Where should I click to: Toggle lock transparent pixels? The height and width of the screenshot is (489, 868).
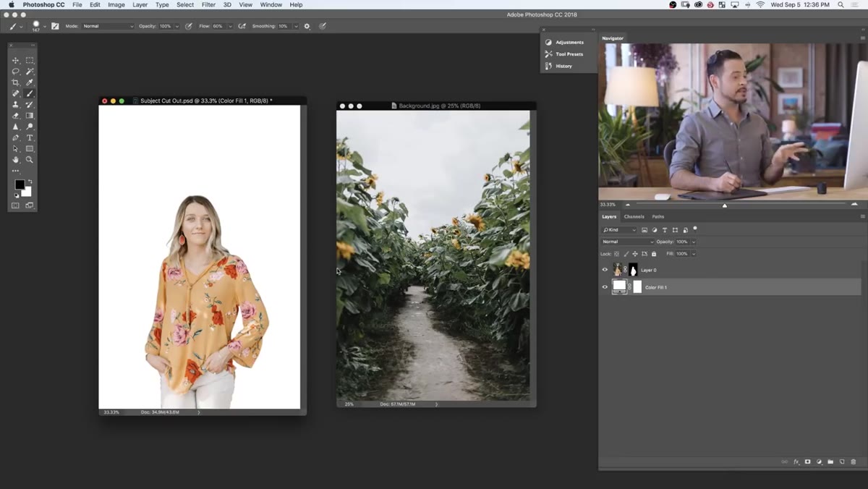pos(617,254)
